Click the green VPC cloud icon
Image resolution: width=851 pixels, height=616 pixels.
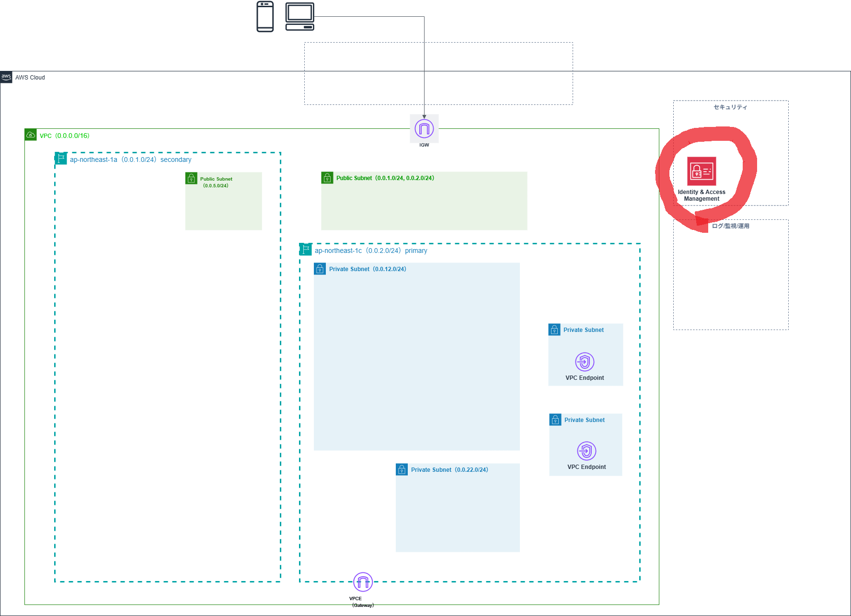click(x=31, y=135)
